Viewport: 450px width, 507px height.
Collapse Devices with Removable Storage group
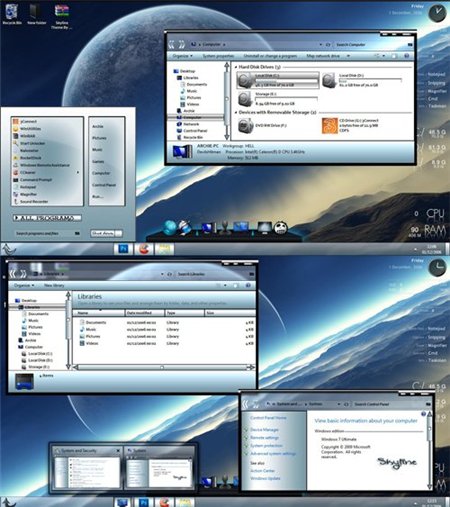pos(236,112)
